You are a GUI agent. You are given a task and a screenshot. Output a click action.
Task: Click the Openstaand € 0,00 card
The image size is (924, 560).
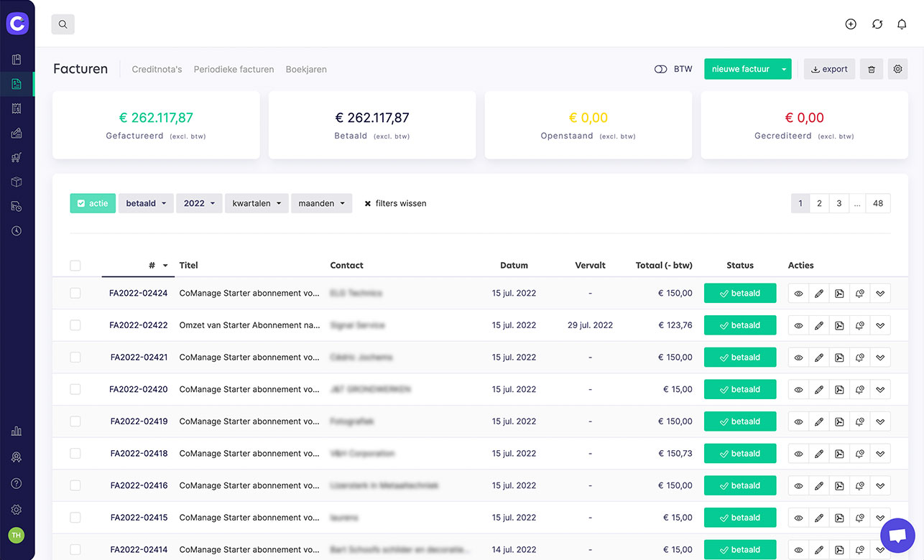point(588,125)
